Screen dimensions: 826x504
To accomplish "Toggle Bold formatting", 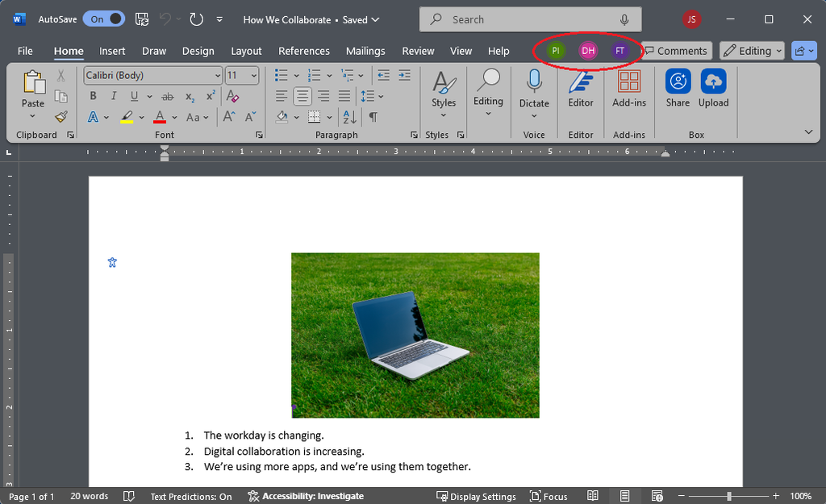I will coord(93,96).
